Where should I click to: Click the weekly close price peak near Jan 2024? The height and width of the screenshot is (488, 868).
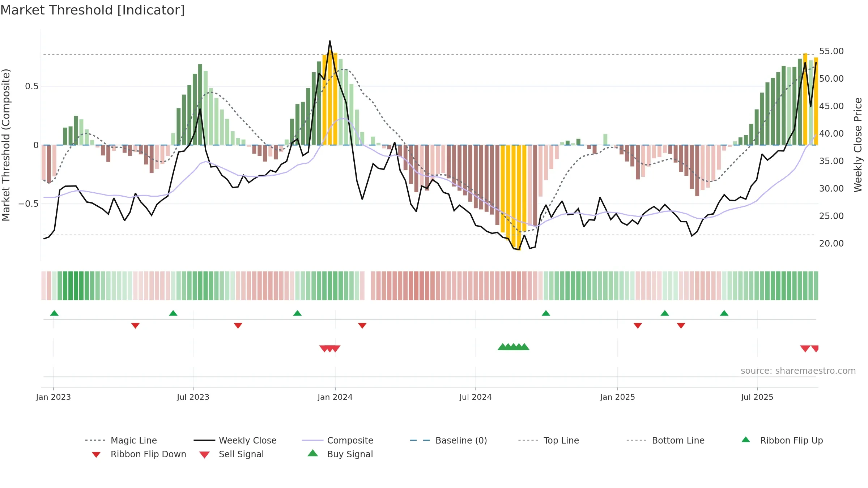330,41
